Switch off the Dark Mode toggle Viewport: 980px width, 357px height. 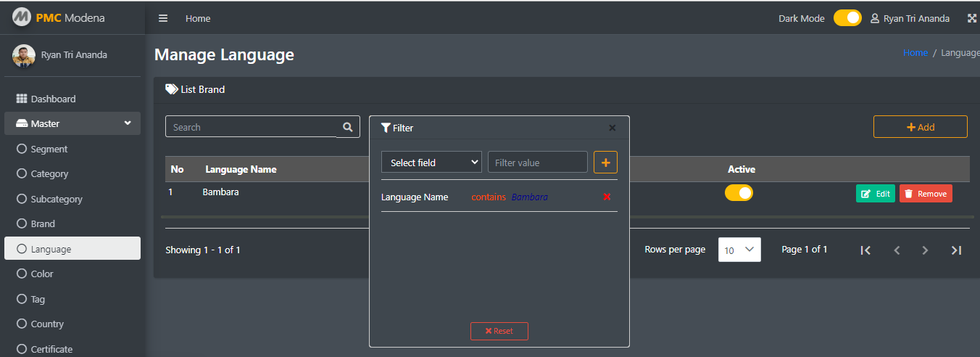847,18
